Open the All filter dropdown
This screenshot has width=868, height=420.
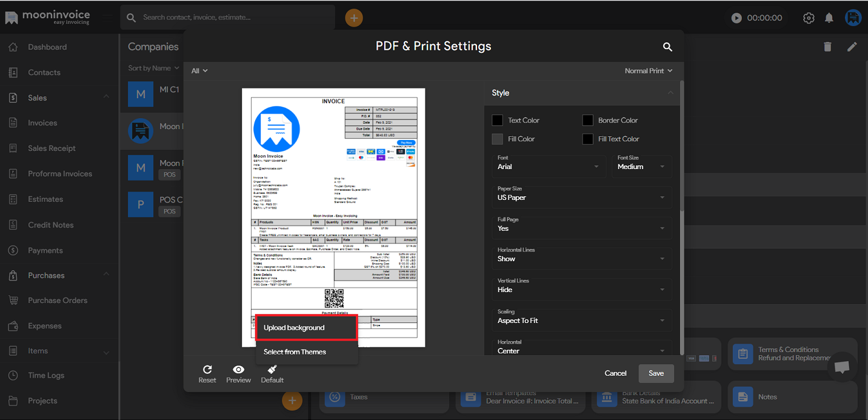point(199,71)
